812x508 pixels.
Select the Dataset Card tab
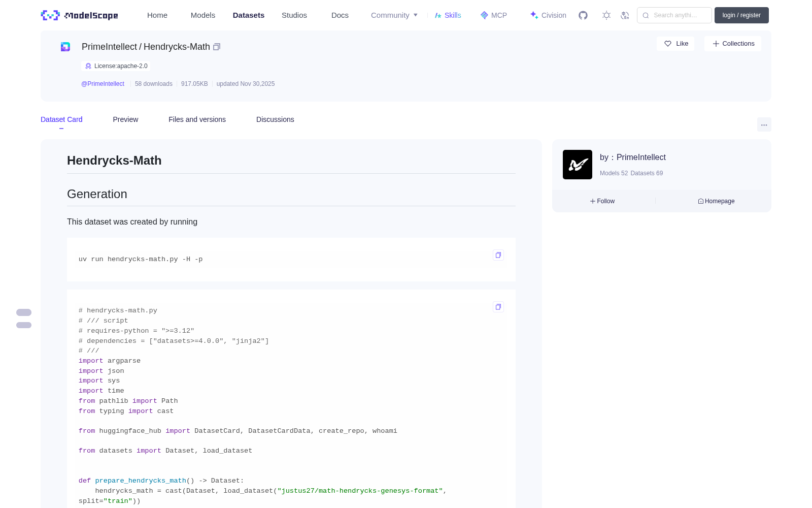pyautogui.click(x=61, y=119)
